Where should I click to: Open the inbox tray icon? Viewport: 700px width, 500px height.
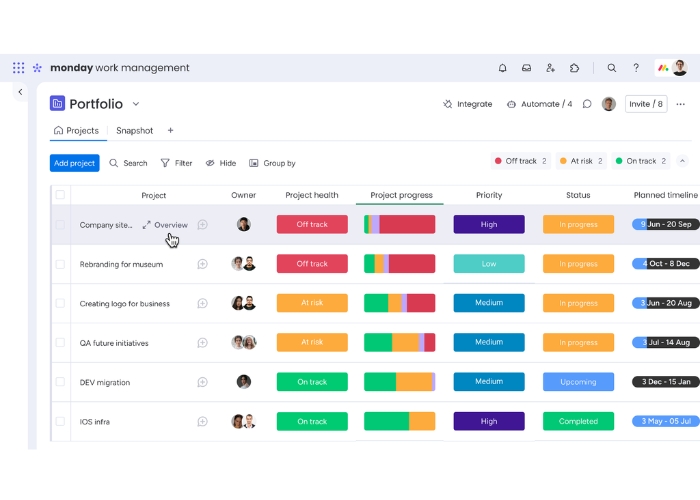click(x=527, y=68)
